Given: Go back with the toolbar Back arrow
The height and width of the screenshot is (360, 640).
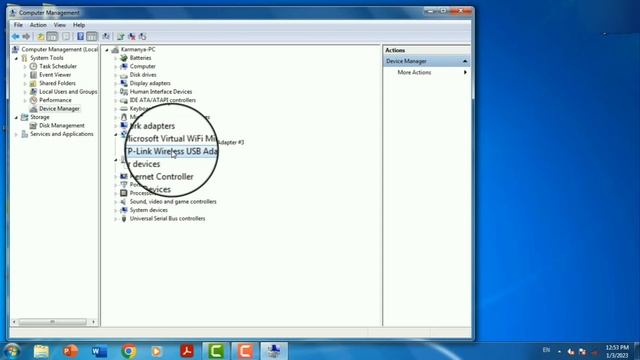Looking at the screenshot, I should 16,37.
